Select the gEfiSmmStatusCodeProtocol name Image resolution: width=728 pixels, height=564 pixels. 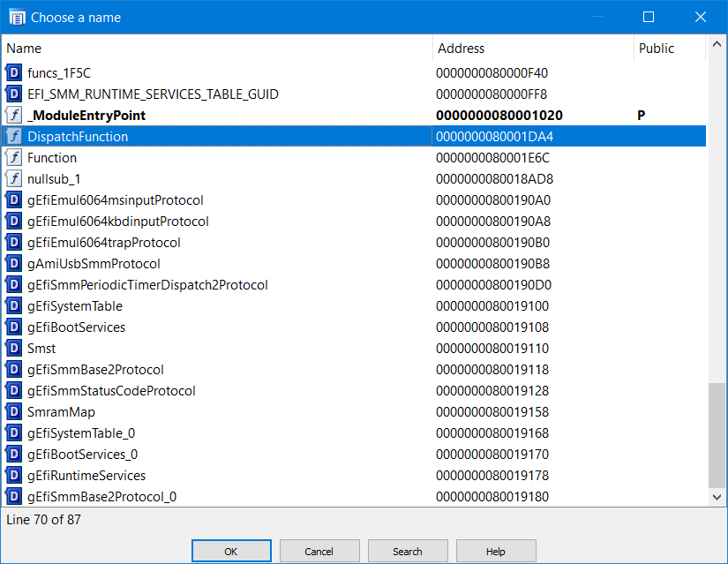click(x=111, y=391)
